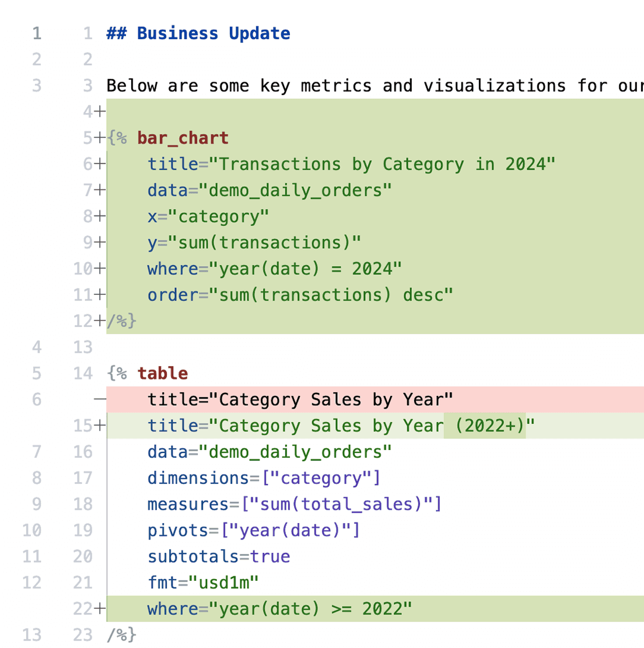Click the 'bar_chart' tag keyword

tap(182, 138)
